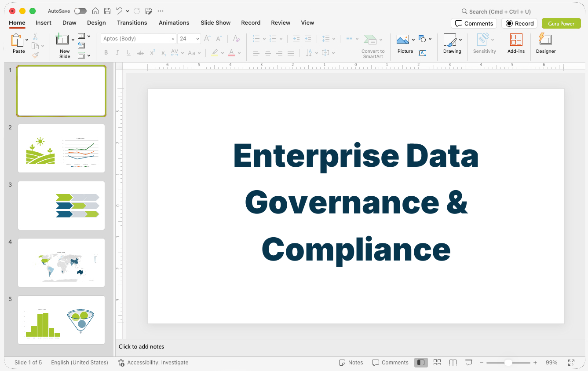Switch to Normal view in status bar
This screenshot has height=371, width=588.
421,363
